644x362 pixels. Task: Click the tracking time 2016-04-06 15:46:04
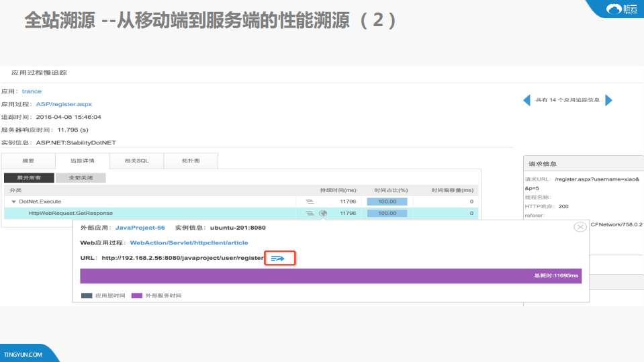click(68, 117)
